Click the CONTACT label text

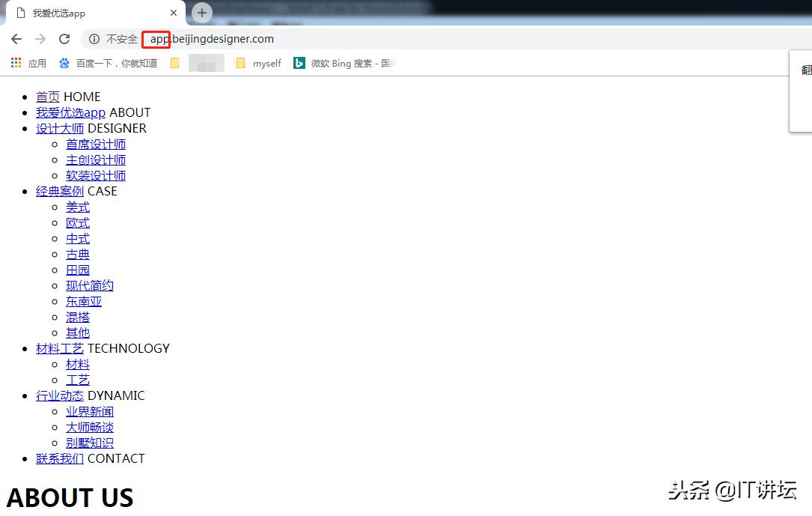click(116, 458)
